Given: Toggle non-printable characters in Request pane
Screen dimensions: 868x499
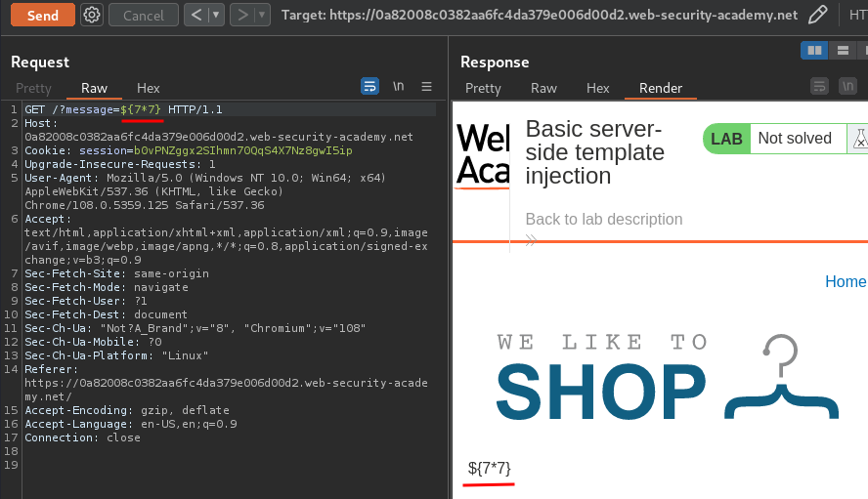Looking at the screenshot, I should click(399, 86).
